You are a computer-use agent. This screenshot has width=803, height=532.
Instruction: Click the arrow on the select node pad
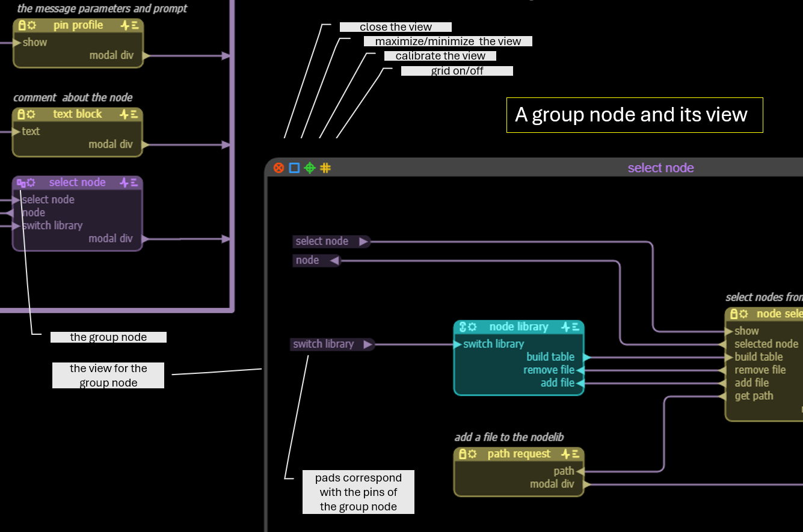click(x=363, y=242)
